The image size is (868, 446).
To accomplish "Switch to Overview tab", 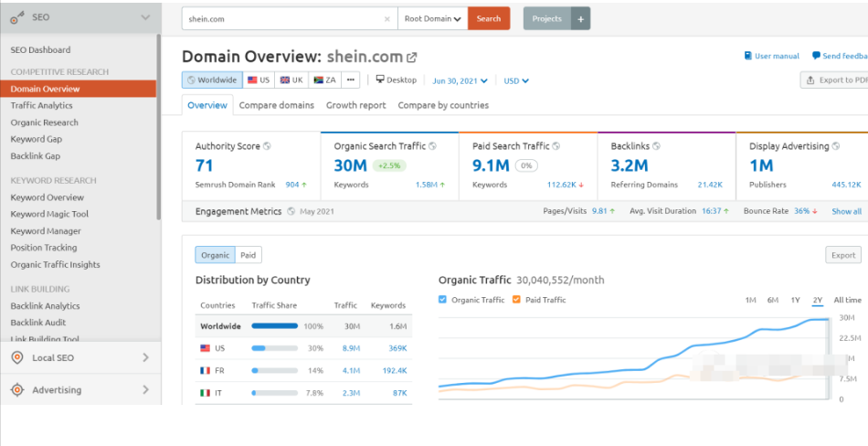I will click(x=207, y=105).
